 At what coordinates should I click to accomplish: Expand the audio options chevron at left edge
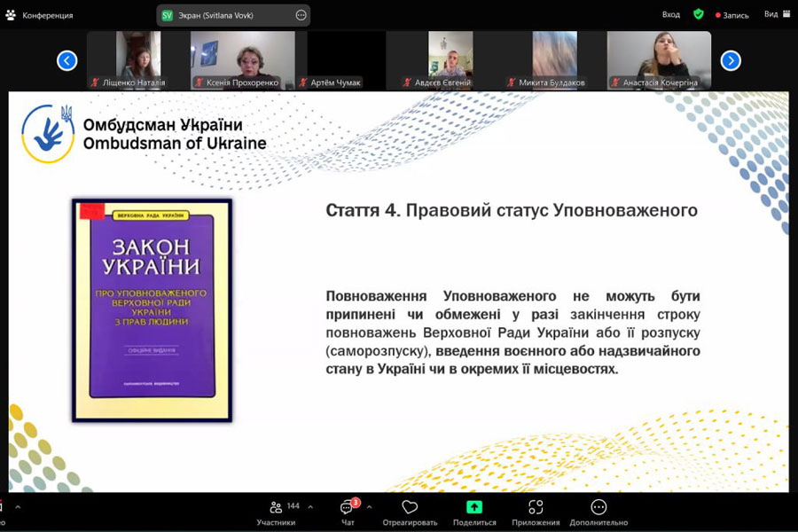[x=18, y=507]
